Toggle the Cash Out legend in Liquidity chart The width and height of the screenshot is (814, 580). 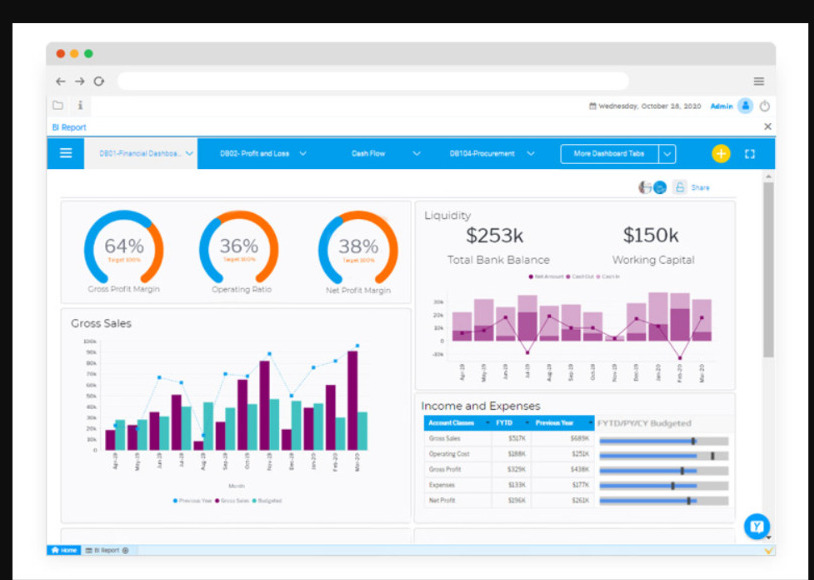pos(580,277)
